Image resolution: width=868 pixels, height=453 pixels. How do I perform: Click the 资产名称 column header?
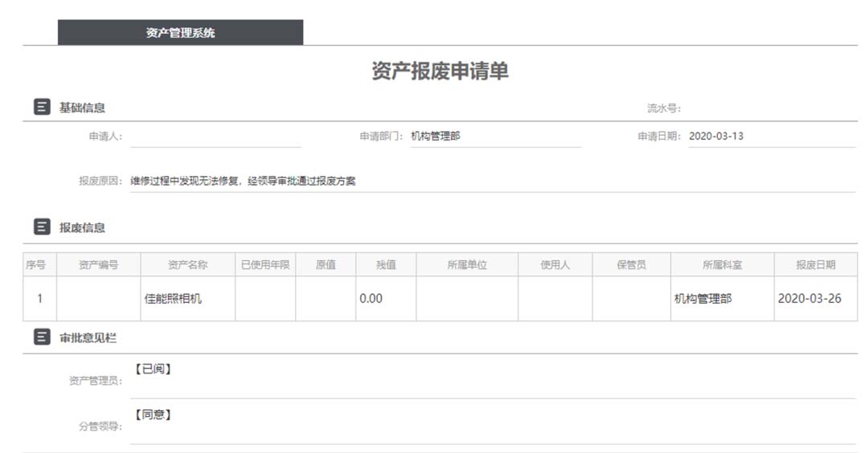tap(187, 265)
